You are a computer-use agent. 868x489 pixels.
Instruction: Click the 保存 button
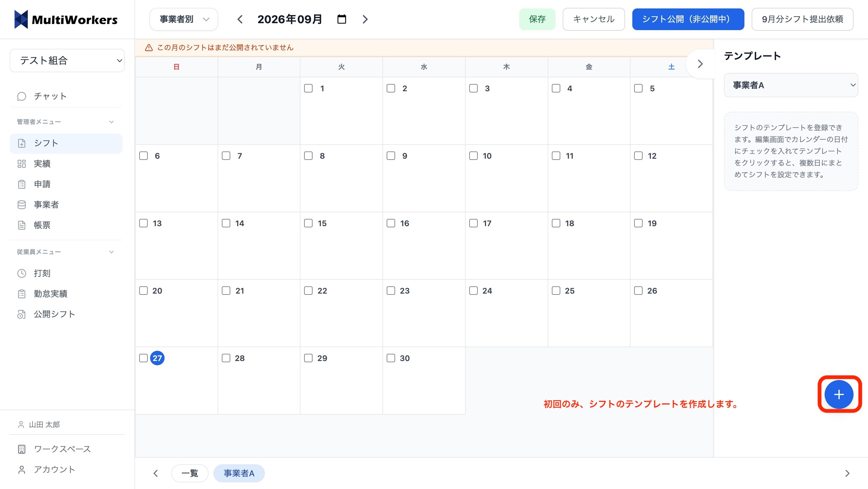537,19
